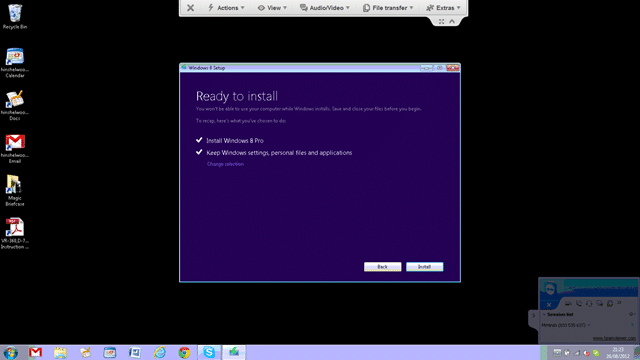This screenshot has height=360, width=640.
Task: Collapse the Session list section
Action: click(x=544, y=315)
